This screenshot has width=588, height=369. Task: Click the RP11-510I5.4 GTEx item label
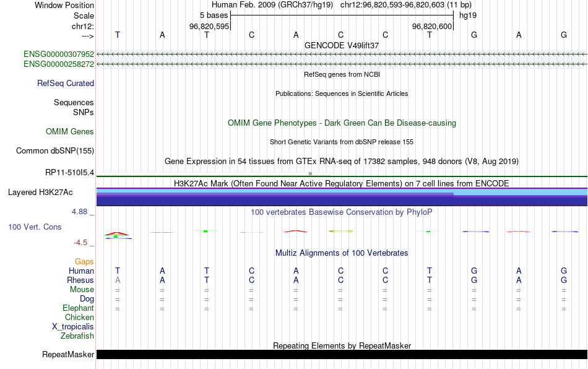pyautogui.click(x=70, y=173)
